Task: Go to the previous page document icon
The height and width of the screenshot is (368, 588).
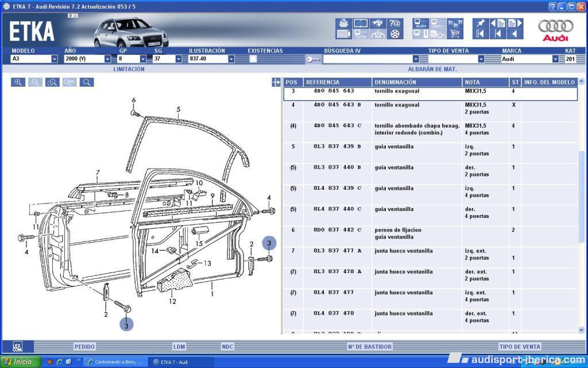Action: [x=498, y=23]
